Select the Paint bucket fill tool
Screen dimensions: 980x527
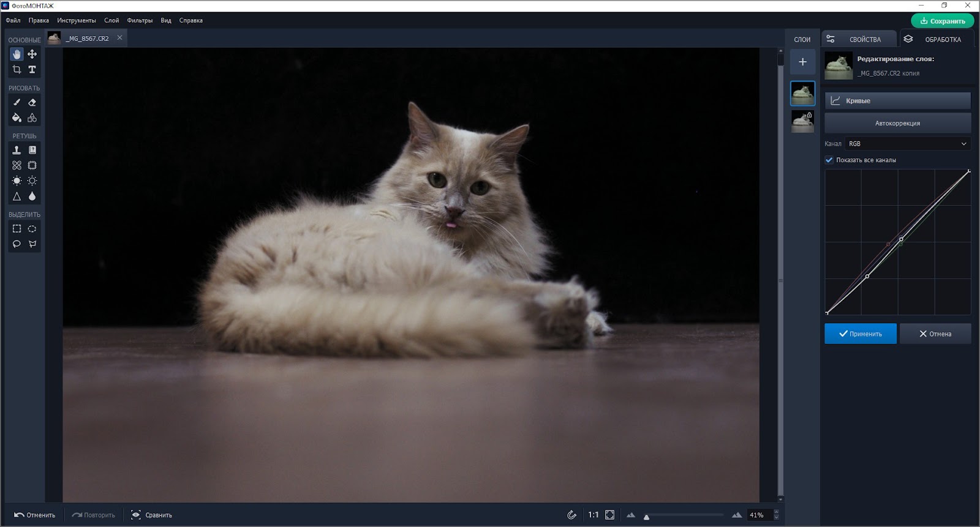(x=17, y=118)
